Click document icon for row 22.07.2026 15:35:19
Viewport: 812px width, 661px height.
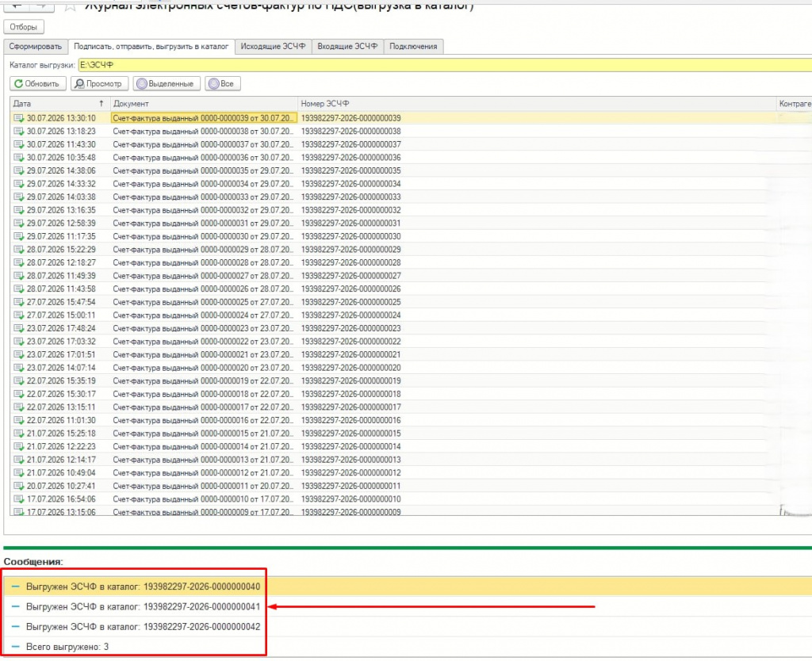coord(19,381)
